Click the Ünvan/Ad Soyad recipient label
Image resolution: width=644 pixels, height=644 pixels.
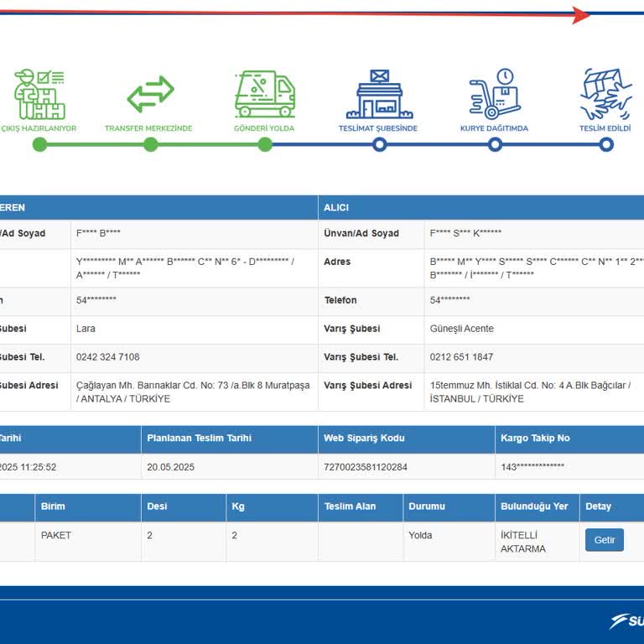point(361,233)
